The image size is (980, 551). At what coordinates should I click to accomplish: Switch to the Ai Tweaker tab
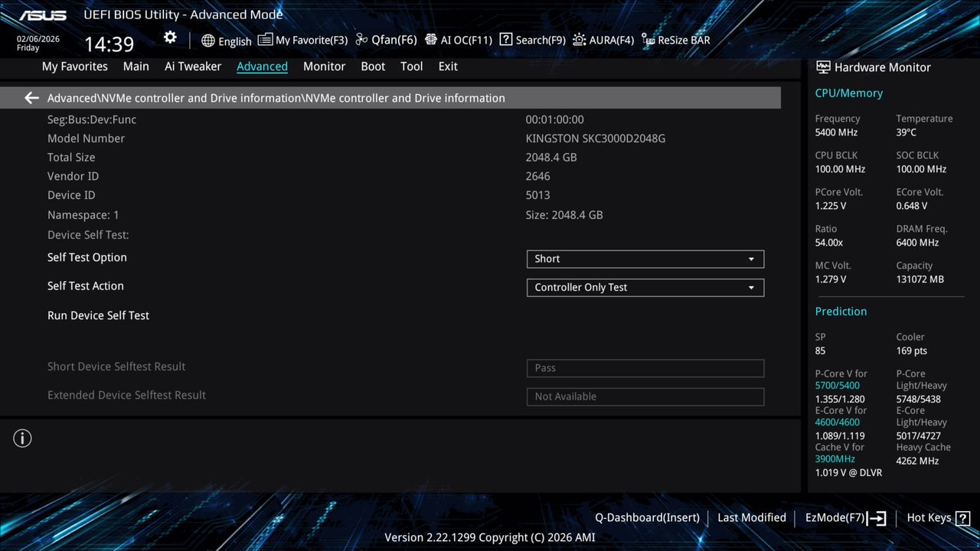193,67
